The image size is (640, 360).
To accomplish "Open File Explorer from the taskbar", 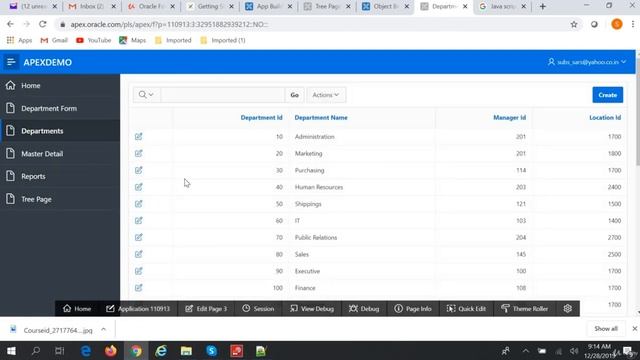I will (x=186, y=351).
